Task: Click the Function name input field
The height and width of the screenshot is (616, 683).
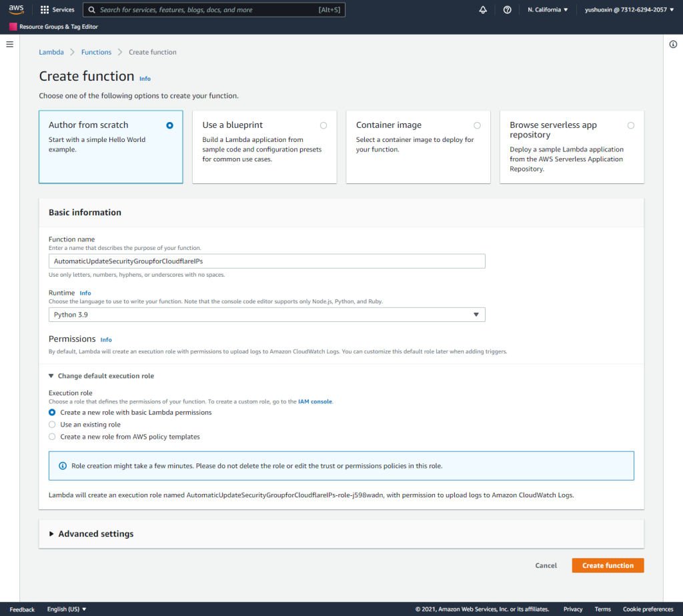Action: pyautogui.click(x=267, y=261)
